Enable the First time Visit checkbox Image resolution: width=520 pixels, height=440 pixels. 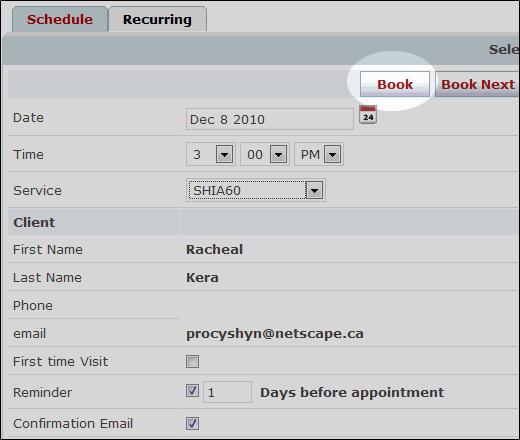tap(192, 361)
